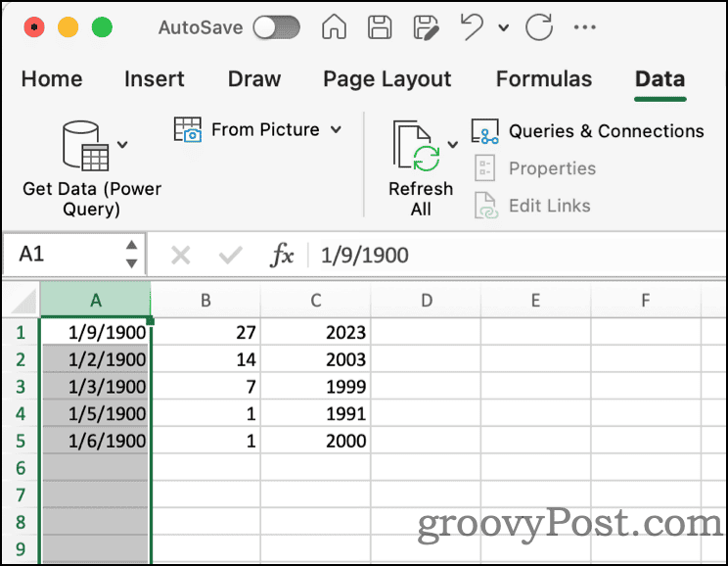This screenshot has height=566, width=728.
Task: Select column E header
Action: 536,301
